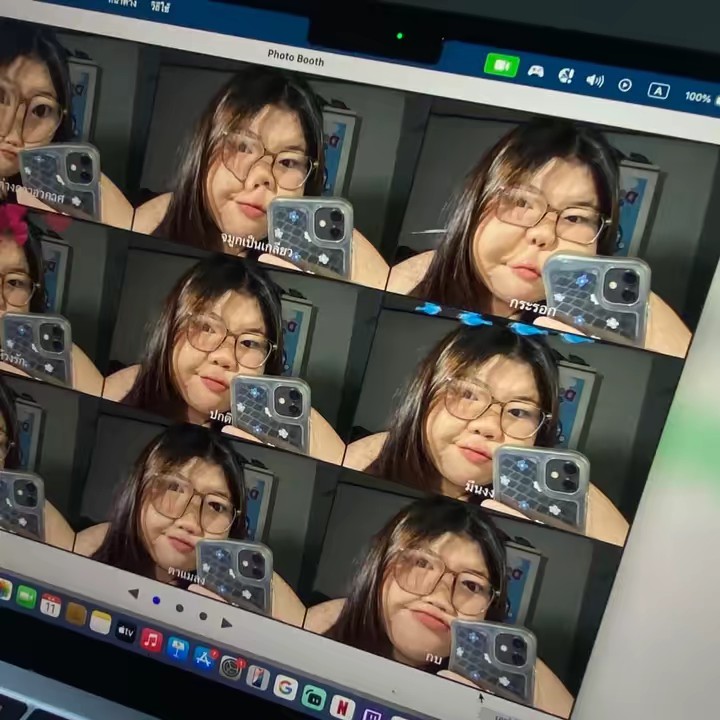
Task: Click the game controller menu bar icon
Action: pos(536,71)
